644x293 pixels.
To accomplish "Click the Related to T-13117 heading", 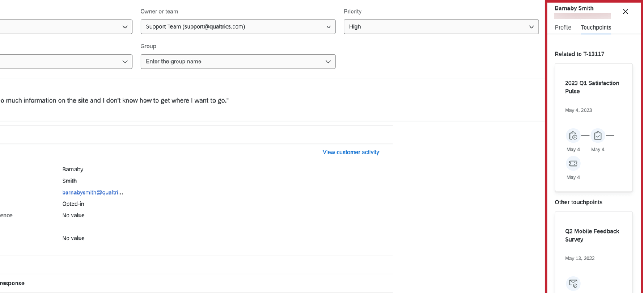I will click(x=580, y=54).
